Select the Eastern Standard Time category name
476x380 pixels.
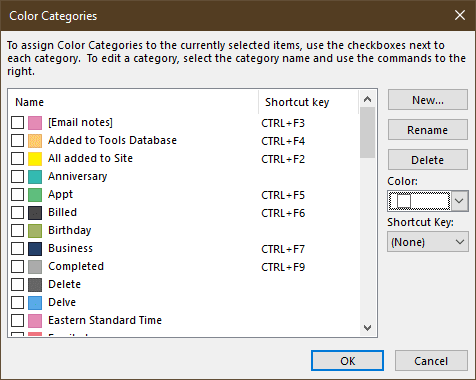(x=105, y=320)
